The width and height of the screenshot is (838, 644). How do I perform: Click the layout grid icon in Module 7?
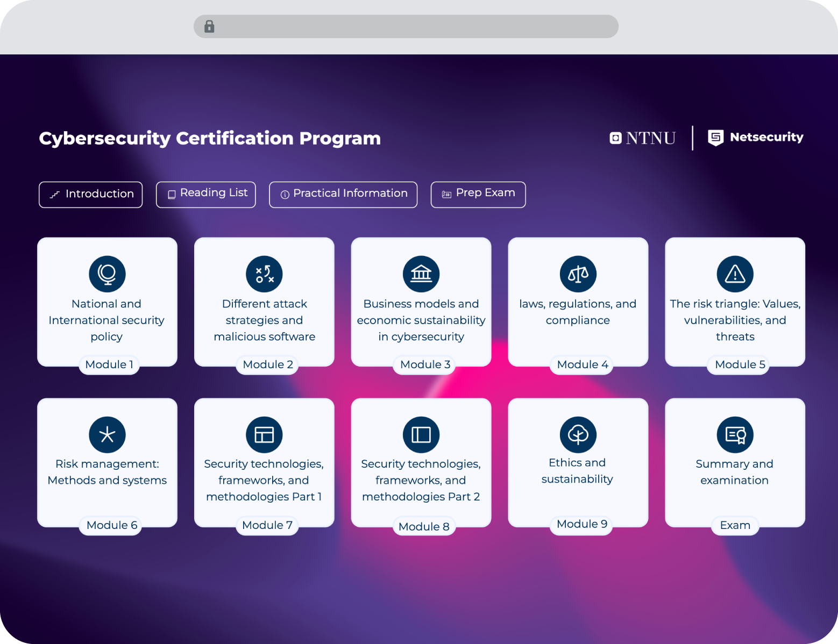point(264,434)
